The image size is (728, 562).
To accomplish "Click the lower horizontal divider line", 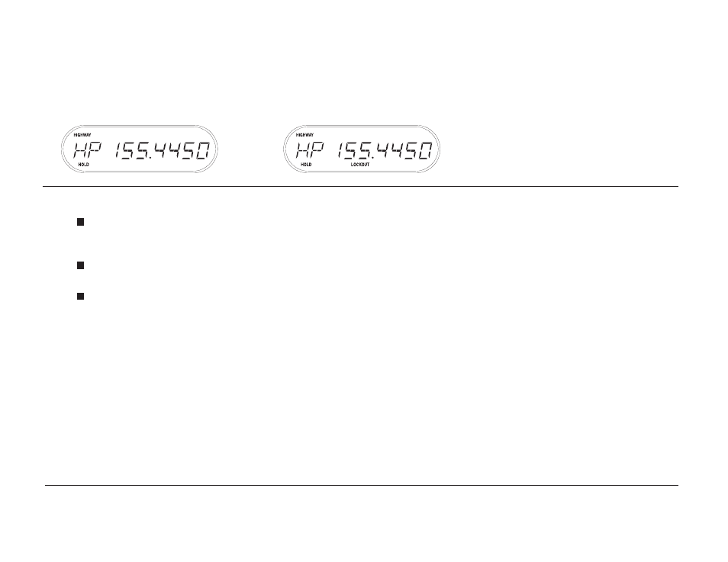I will click(362, 486).
